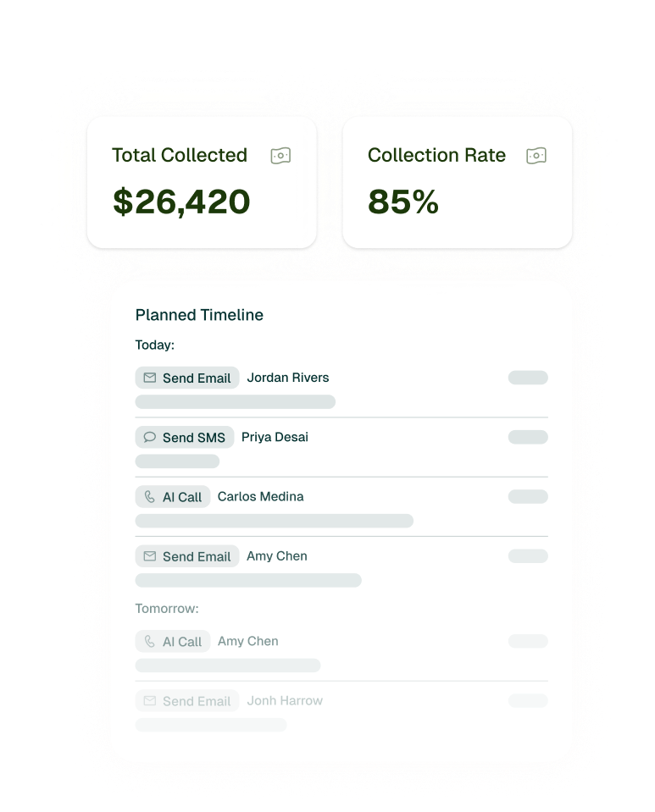Open the Carlos Medina contact name
This screenshot has height=812, width=655.
tap(260, 496)
